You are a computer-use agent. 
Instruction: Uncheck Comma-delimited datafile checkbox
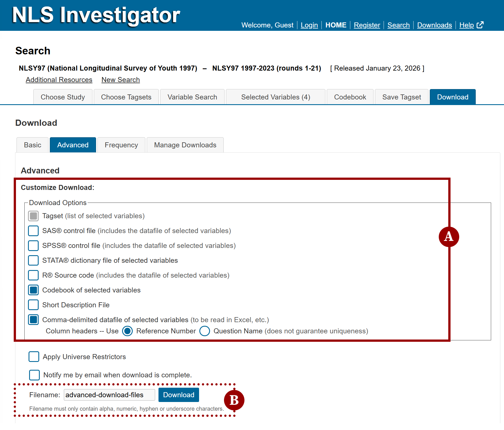[33, 320]
